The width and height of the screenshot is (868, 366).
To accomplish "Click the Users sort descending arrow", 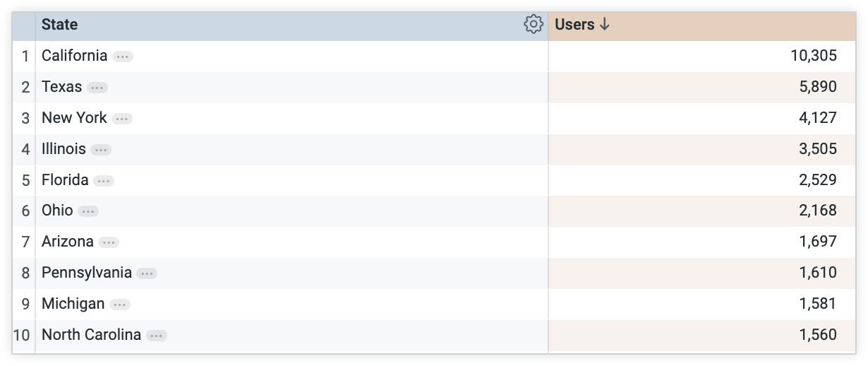I will (x=604, y=25).
